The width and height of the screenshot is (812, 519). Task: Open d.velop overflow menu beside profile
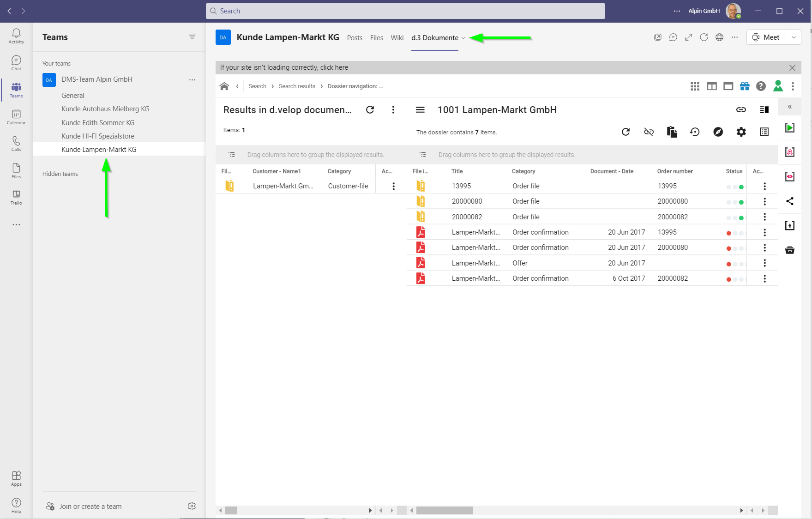coord(793,86)
